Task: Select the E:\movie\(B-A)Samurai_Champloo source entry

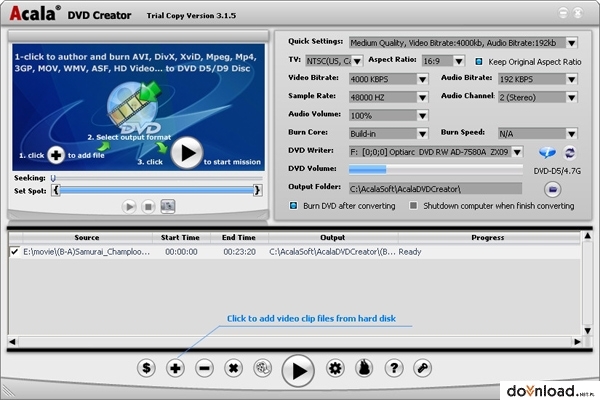Action: point(86,252)
